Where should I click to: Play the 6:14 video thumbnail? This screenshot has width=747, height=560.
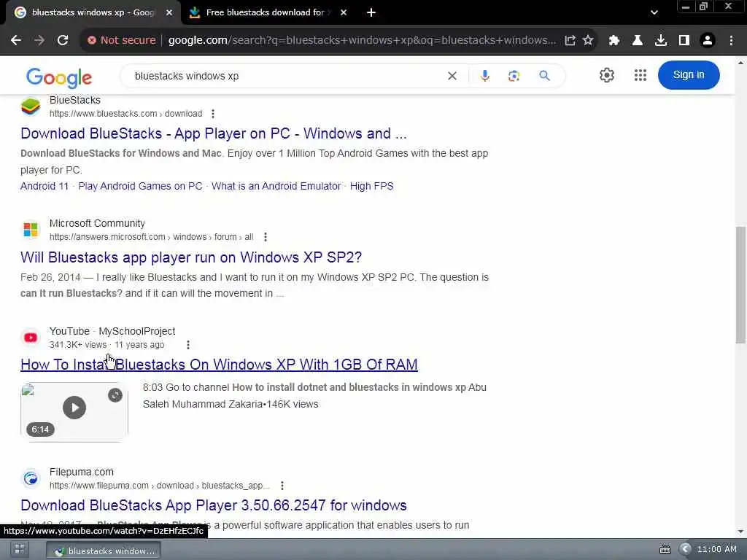click(74, 408)
